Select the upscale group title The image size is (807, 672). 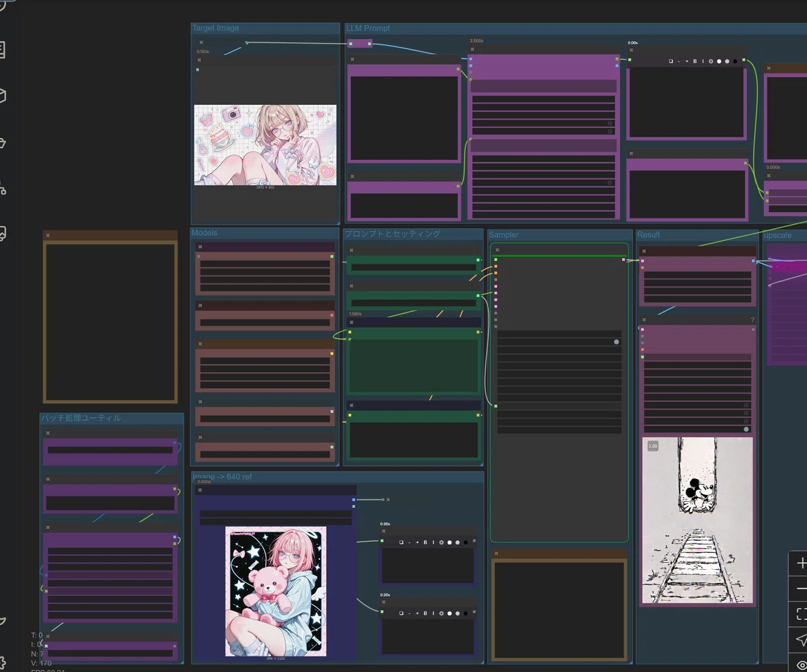click(778, 235)
